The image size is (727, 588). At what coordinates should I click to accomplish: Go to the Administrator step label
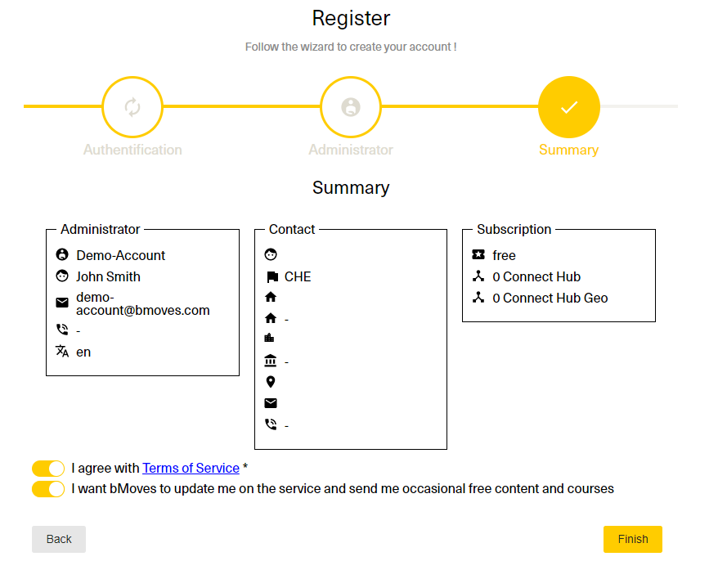pyautogui.click(x=351, y=150)
